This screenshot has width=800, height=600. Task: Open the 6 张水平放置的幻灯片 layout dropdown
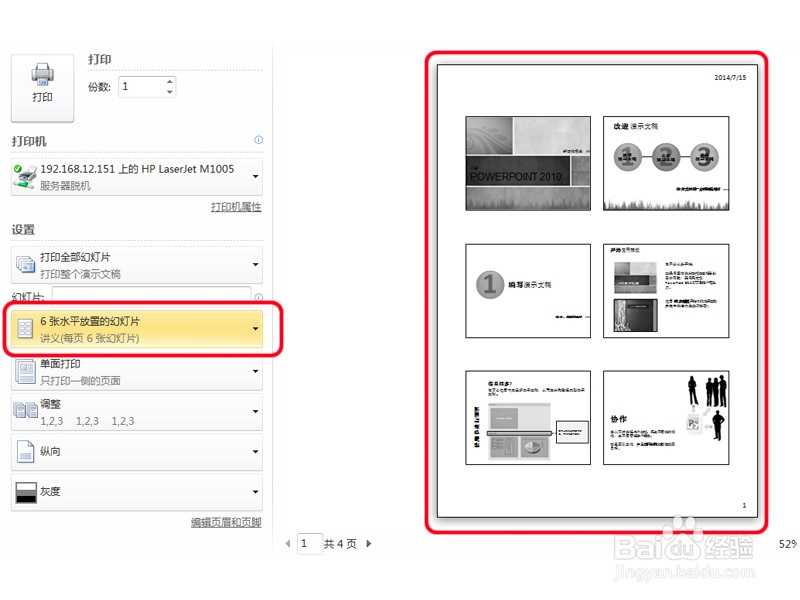point(137,329)
